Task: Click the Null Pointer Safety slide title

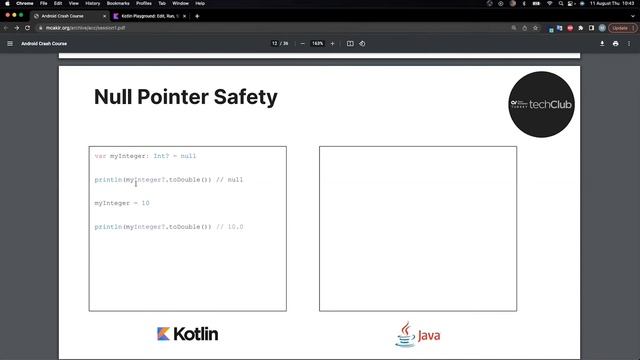Action: pyautogui.click(x=186, y=97)
